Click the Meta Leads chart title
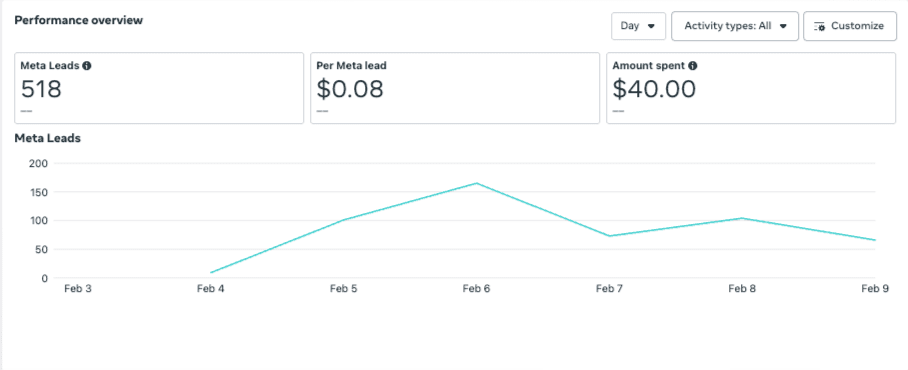 [x=47, y=138]
